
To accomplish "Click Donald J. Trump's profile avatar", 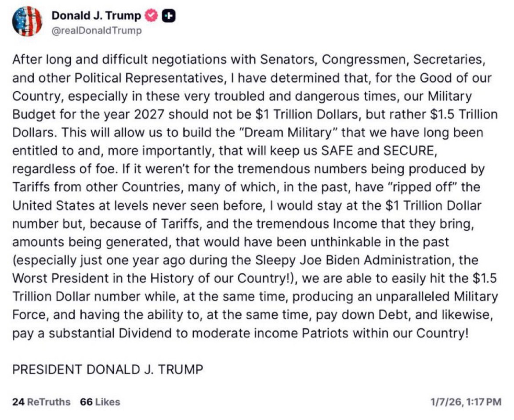I will point(27,21).
